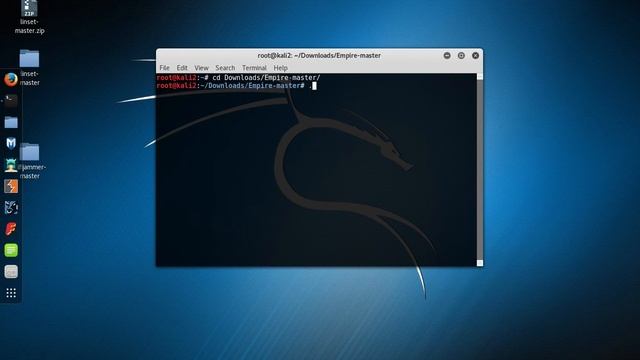Open the green notes dock icon
Image resolution: width=640 pixels, height=360 pixels.
11,250
